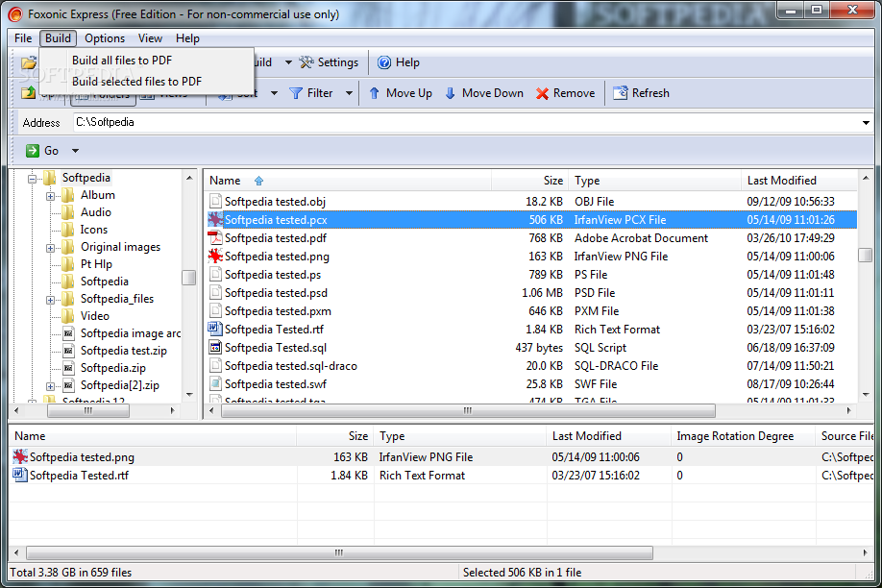Click the Move Up button label
The width and height of the screenshot is (882, 588).
pos(409,93)
